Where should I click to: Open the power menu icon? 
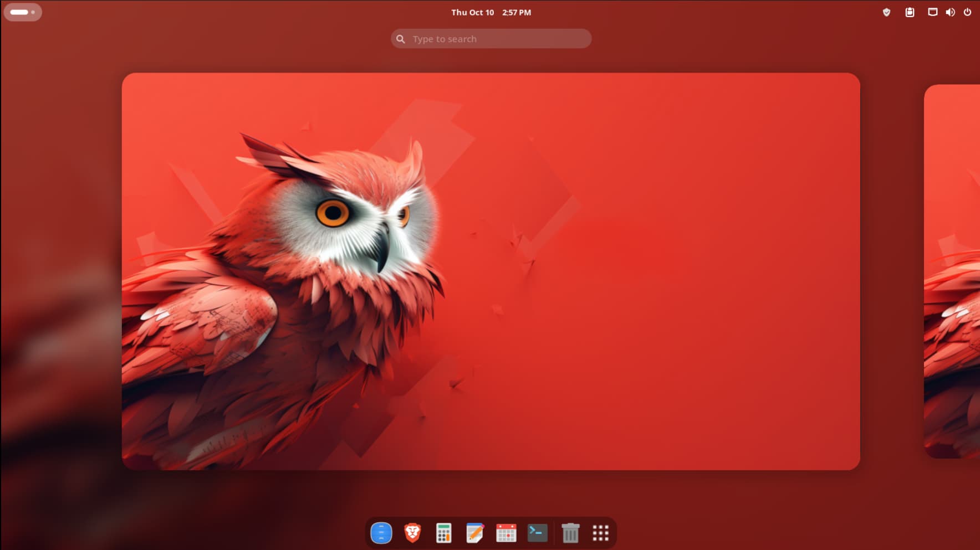[x=967, y=12]
